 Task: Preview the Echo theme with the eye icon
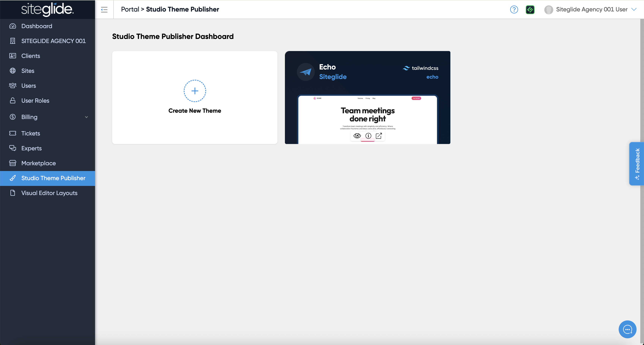357,136
